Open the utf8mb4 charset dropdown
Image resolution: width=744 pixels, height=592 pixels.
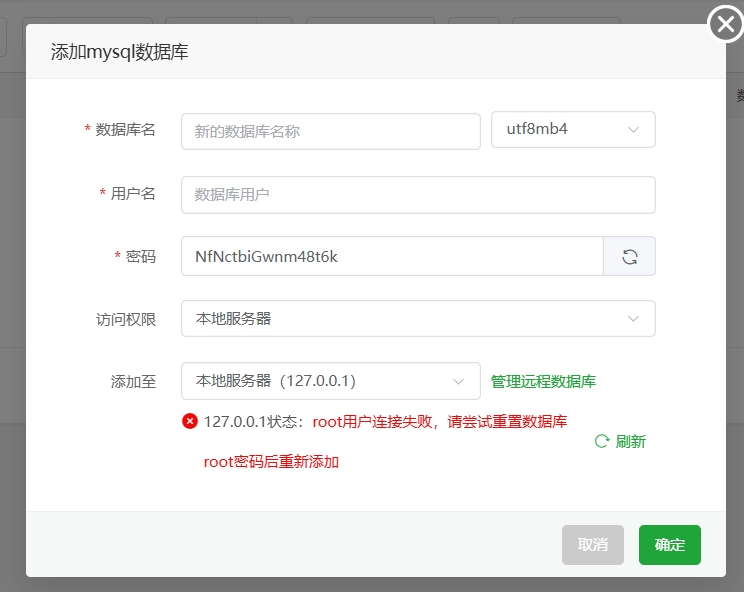573,130
